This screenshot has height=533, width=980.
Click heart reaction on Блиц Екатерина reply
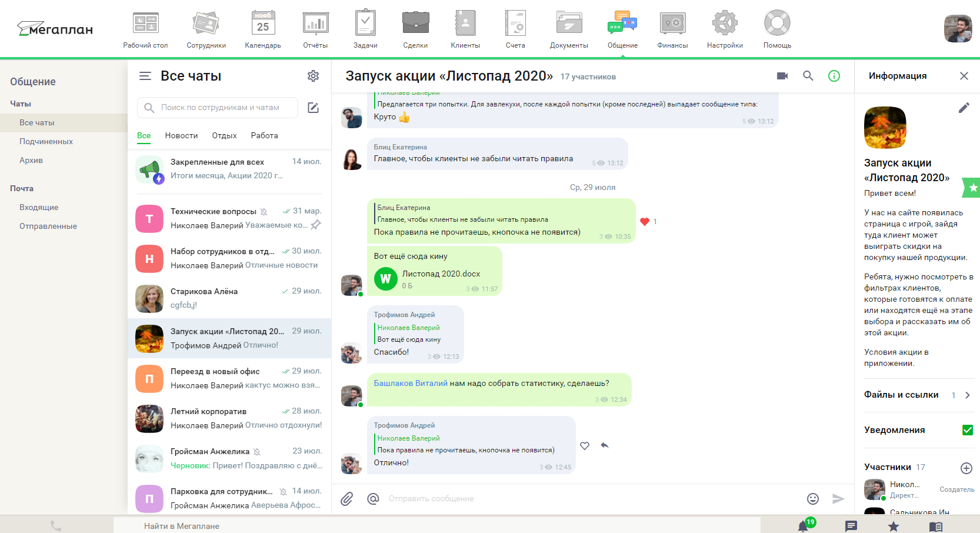coord(645,222)
